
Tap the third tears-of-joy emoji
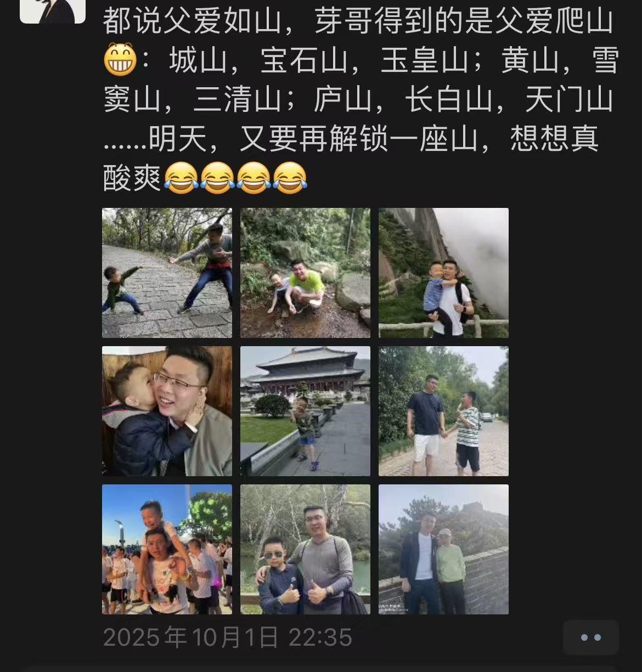click(254, 178)
